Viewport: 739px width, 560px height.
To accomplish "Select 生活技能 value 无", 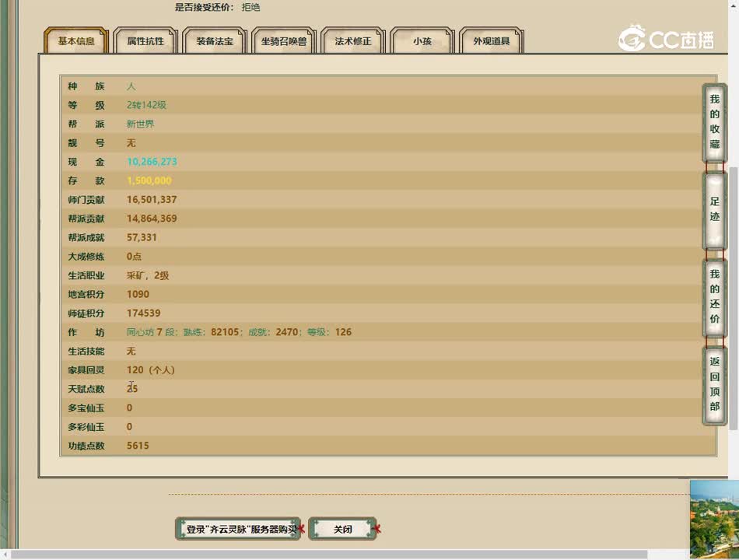I will 131,352.
